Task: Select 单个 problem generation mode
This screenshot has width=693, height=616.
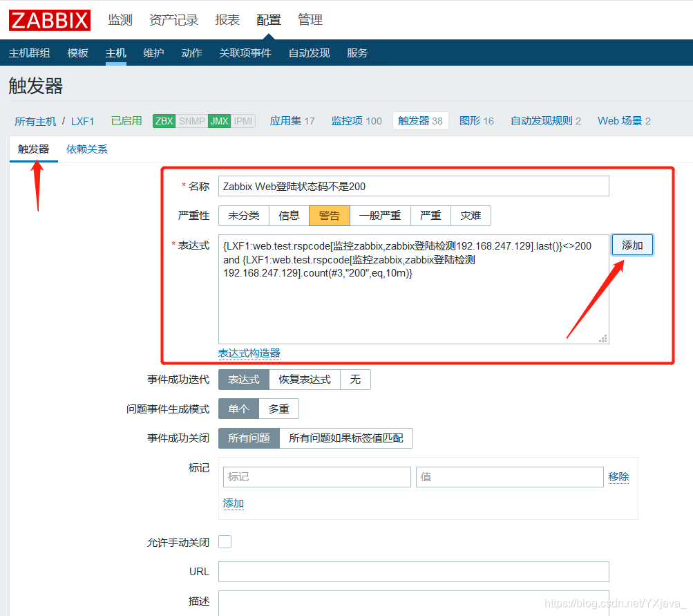Action: tap(238, 409)
